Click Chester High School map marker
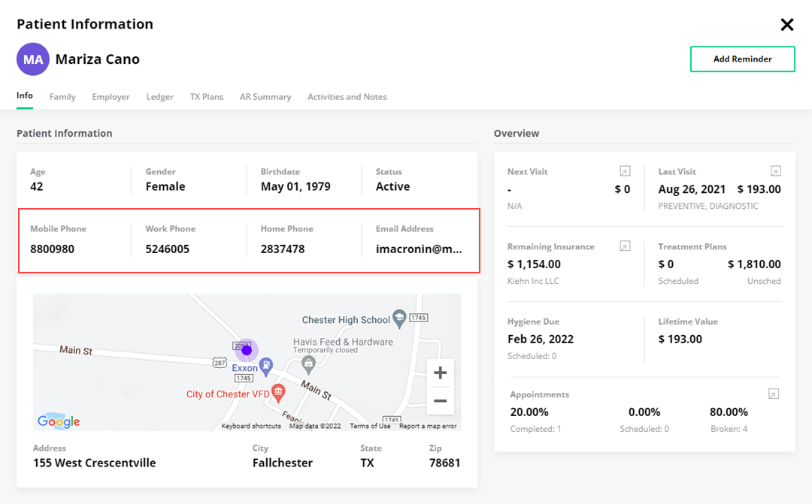This screenshot has width=812, height=504. click(400, 318)
